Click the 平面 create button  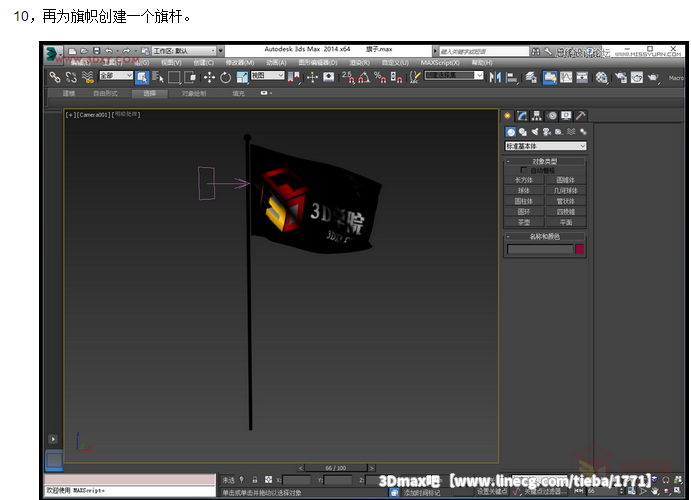coord(565,222)
